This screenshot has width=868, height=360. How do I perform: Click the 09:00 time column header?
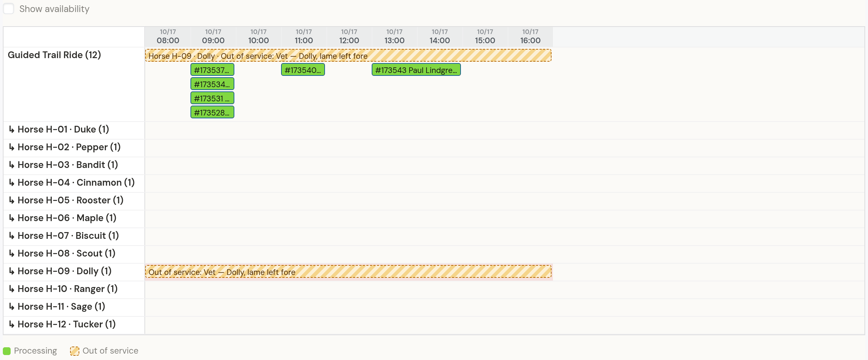(x=213, y=37)
